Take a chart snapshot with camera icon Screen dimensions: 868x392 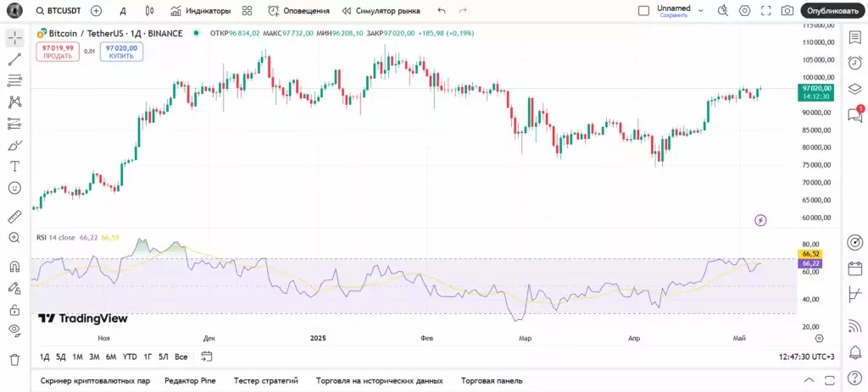(x=787, y=10)
